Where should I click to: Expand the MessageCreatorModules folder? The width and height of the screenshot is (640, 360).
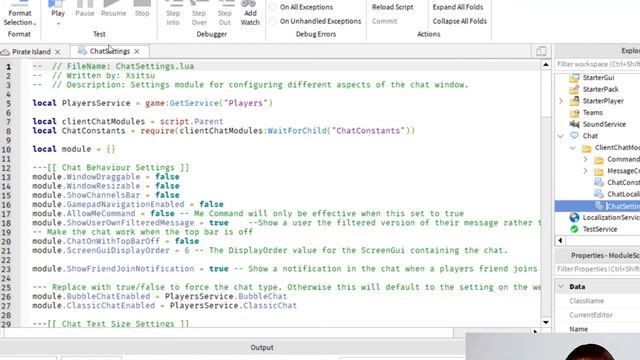point(585,171)
